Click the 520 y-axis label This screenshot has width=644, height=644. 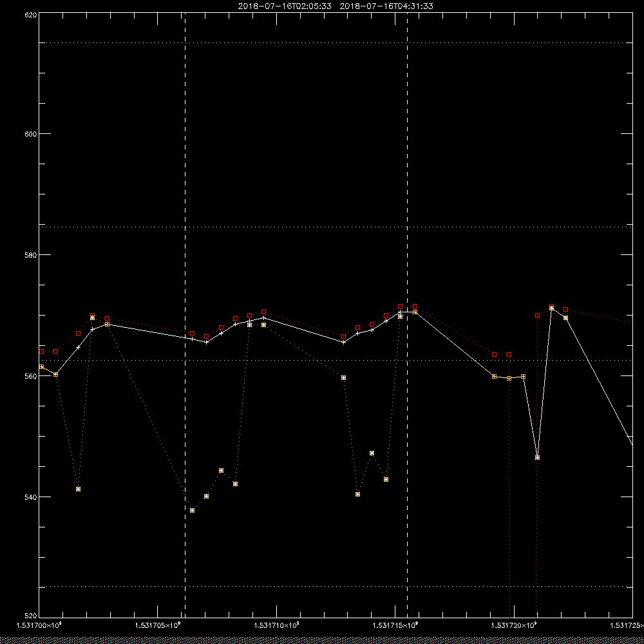[31, 616]
